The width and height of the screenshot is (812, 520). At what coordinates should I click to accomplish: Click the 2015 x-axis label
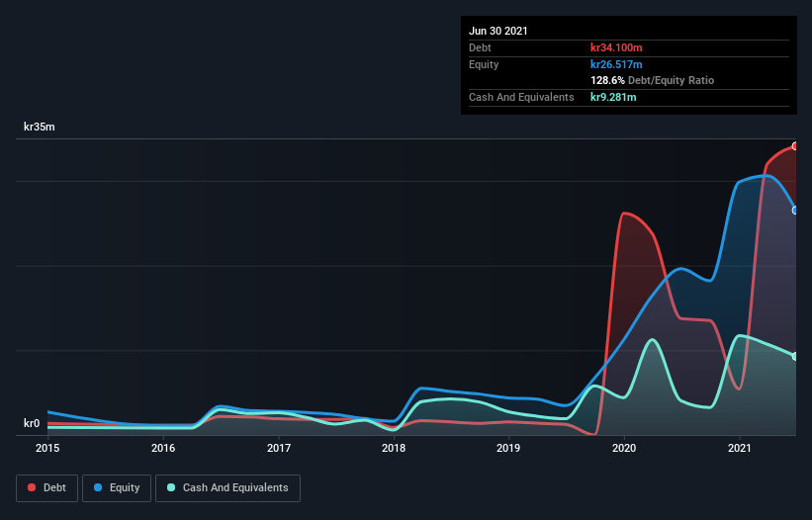point(47,448)
